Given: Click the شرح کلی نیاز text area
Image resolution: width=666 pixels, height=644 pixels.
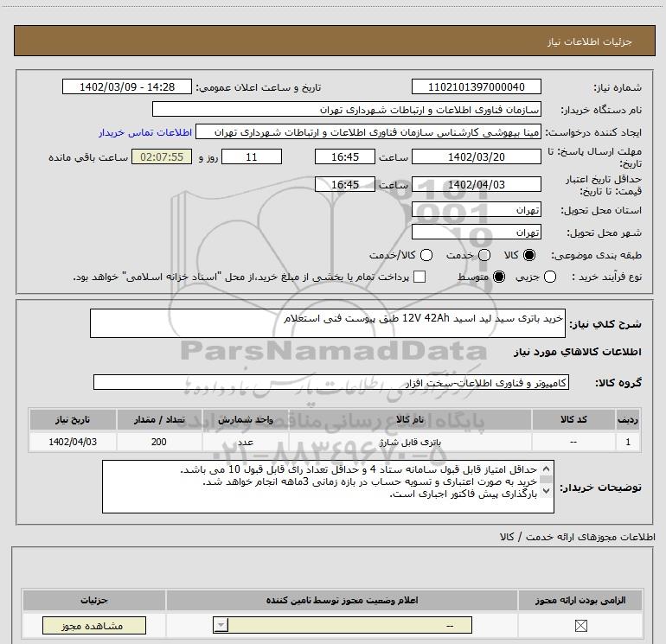Looking at the screenshot, I should pyautogui.click(x=328, y=323).
